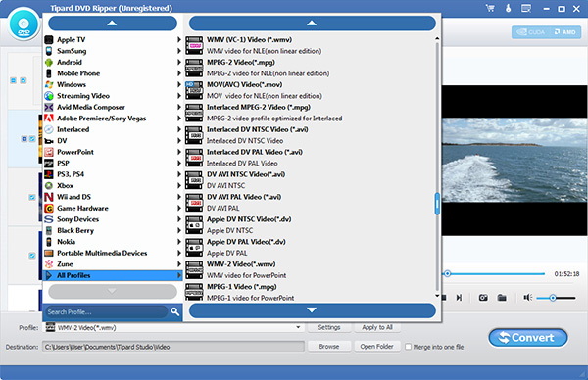Click the Android robot category icon
The width and height of the screenshot is (588, 380).
[x=49, y=62]
